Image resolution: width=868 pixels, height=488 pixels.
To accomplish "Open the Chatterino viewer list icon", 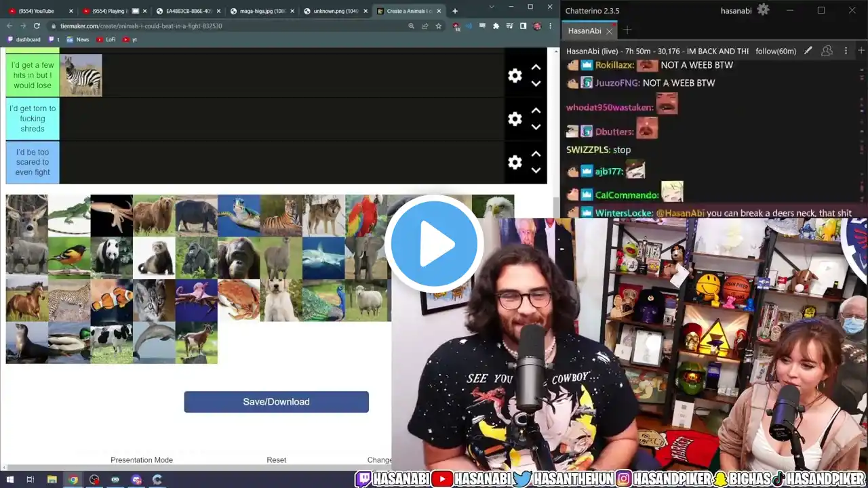I will click(827, 51).
